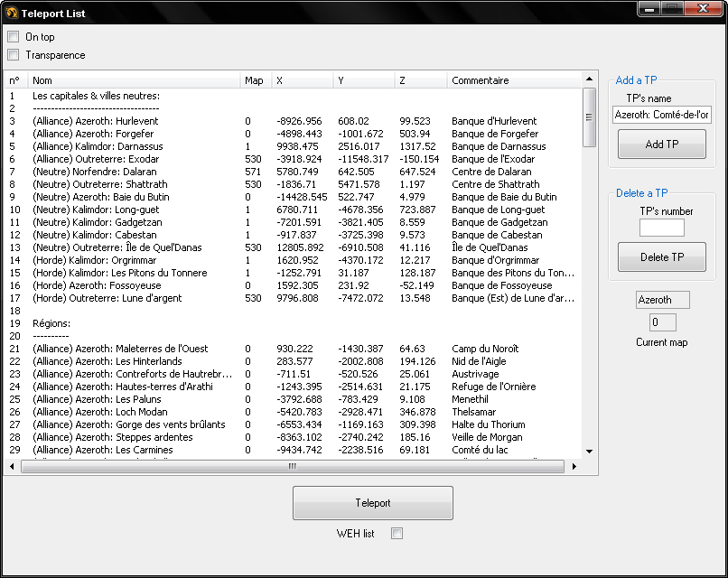Select row (Horde) Outreterre: Lune d'argent
The width and height of the screenshot is (728, 578).
[293, 298]
